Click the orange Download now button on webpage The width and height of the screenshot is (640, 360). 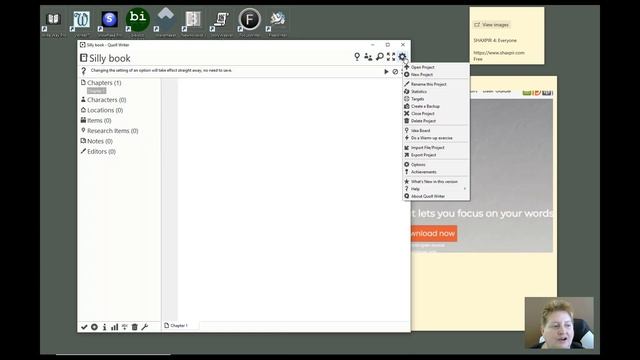433,233
